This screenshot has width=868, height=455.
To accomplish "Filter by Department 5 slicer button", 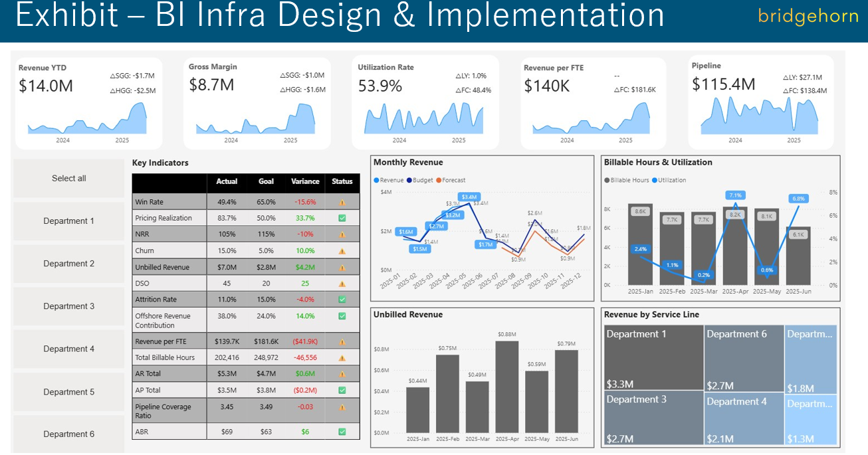I will pyautogui.click(x=69, y=392).
